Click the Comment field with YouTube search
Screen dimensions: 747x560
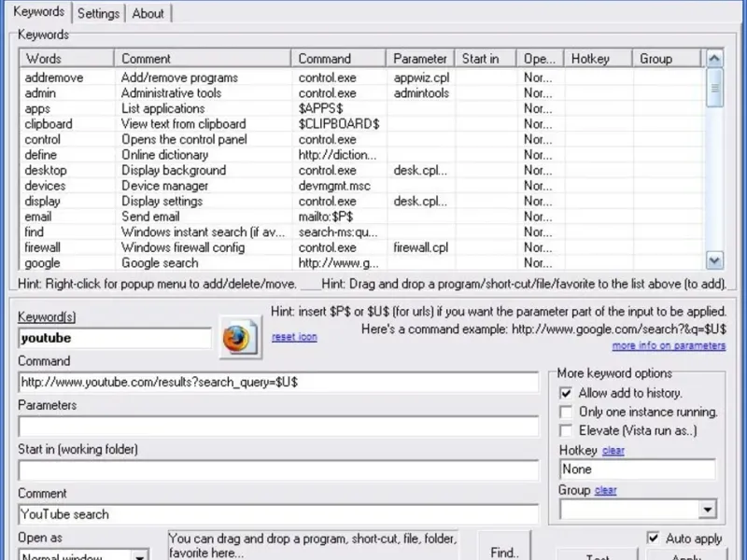tap(278, 514)
